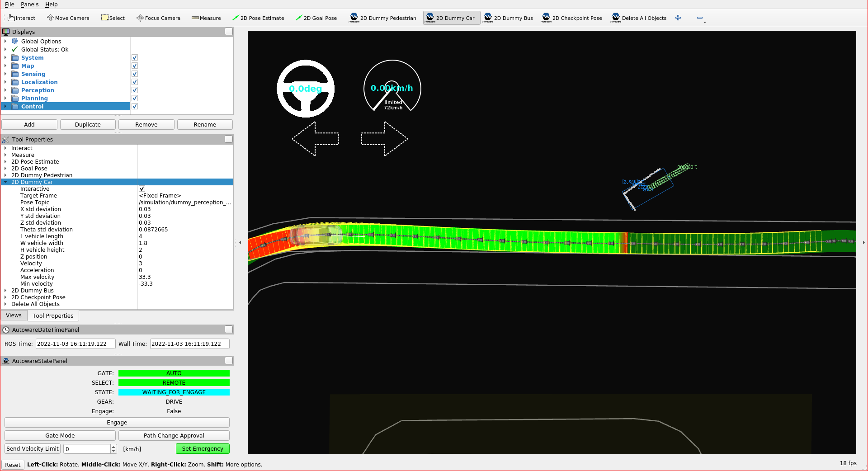Select the 2D Checkpoint Pose tool
The image size is (868, 471).
[571, 18]
